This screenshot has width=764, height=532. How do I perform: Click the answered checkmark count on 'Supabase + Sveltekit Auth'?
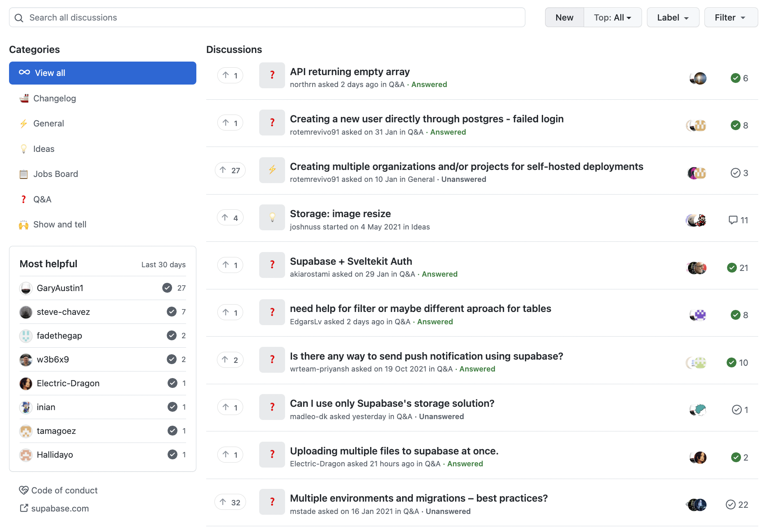[737, 268]
